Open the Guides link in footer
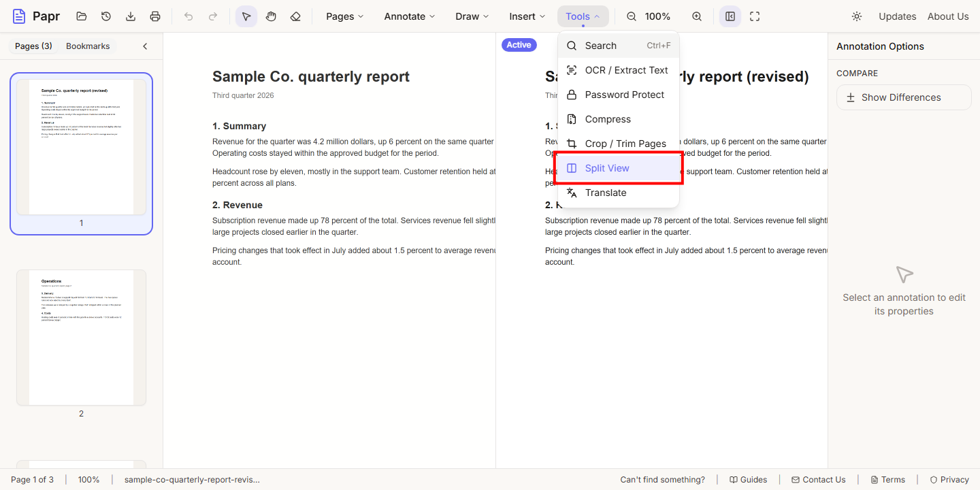 pos(748,480)
